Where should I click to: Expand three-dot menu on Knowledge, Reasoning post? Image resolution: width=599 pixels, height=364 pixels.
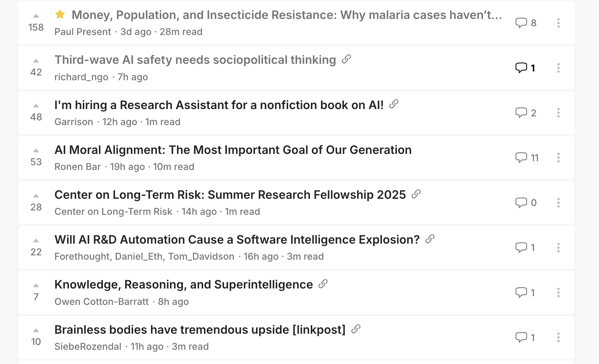point(559,293)
